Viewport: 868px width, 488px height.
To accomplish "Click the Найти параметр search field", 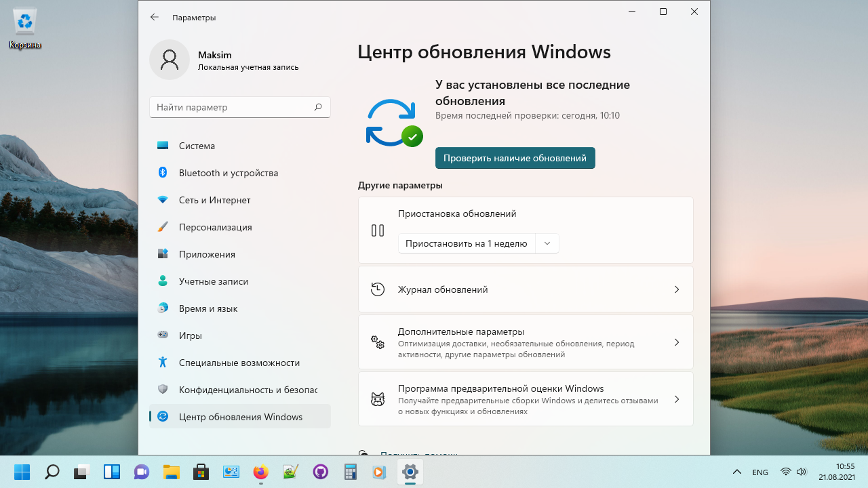I will (240, 107).
